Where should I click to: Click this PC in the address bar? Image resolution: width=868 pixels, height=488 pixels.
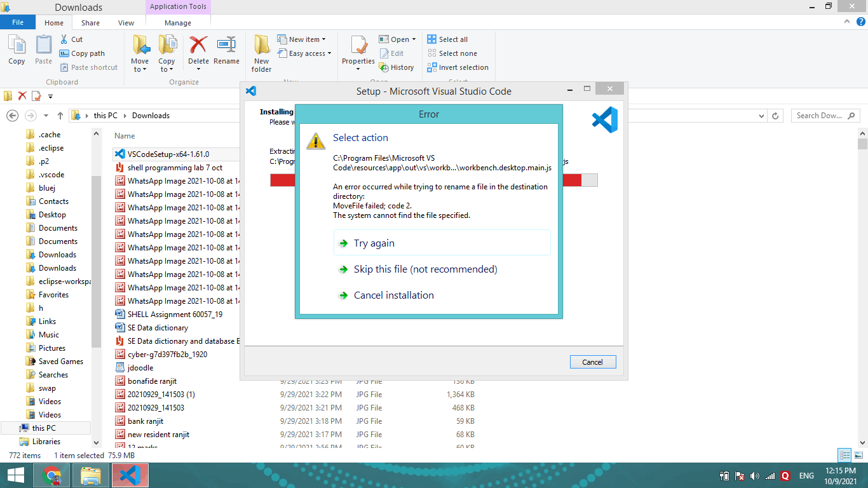105,116
